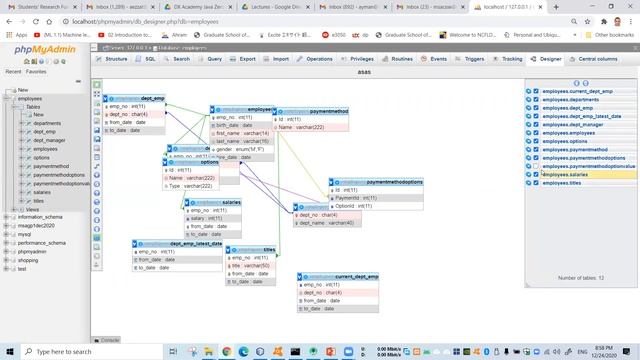640x360 pixels.
Task: Click the options icon on dept_emp table header
Action: (x=111, y=99)
